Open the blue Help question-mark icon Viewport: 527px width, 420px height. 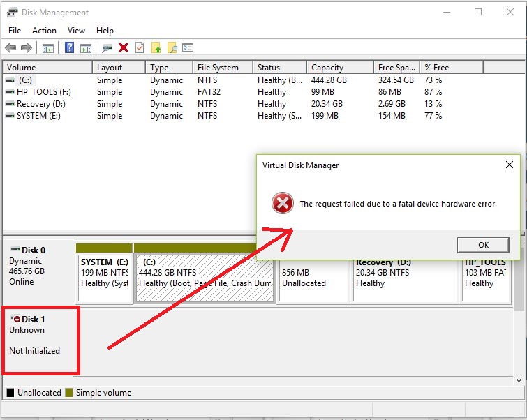(x=69, y=47)
